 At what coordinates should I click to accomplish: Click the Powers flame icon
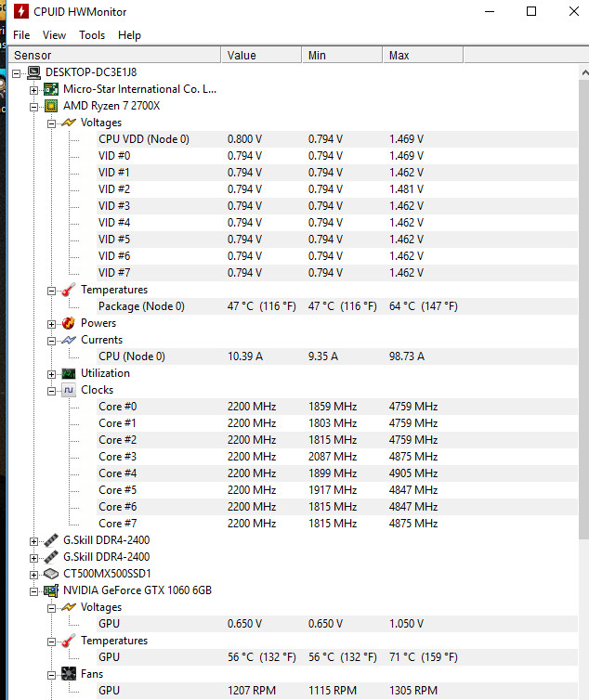click(x=69, y=323)
